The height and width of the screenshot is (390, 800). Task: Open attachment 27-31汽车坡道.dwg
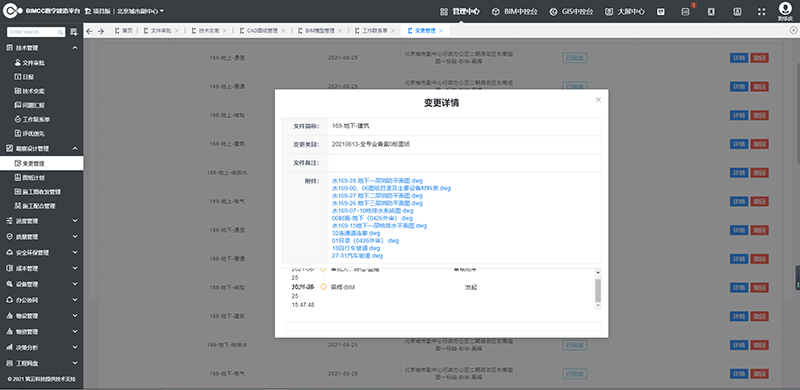coord(357,255)
